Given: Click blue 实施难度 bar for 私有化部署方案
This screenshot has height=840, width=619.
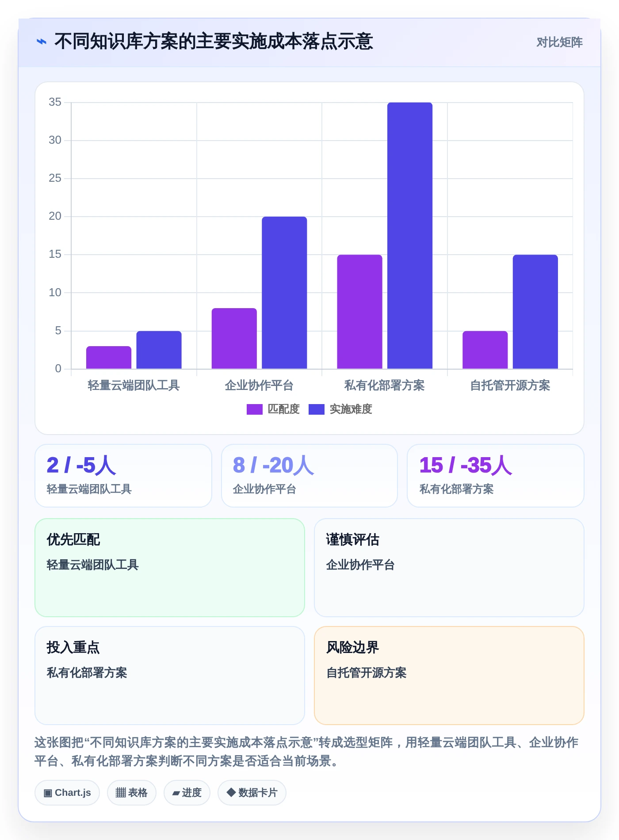Looking at the screenshot, I should 410,236.
